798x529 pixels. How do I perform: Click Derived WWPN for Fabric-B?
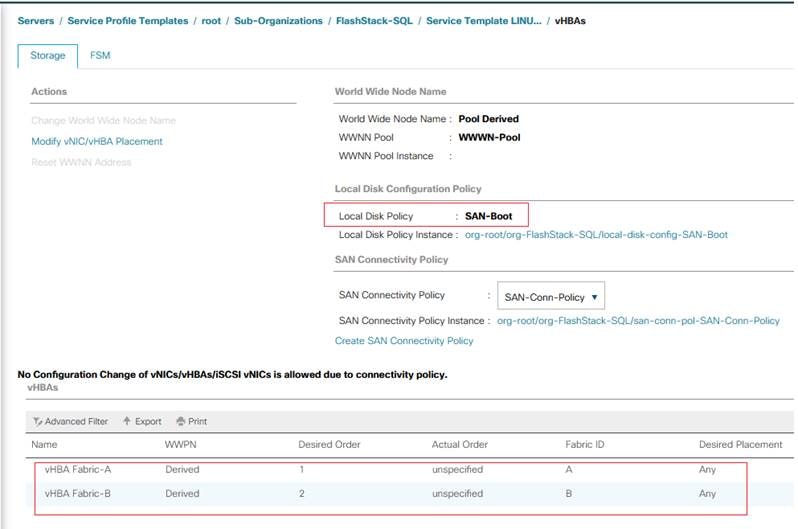click(182, 493)
